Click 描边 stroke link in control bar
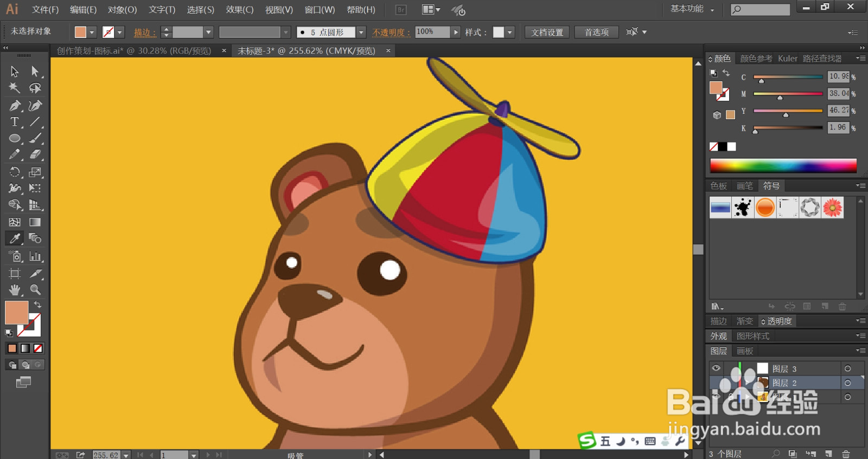 click(145, 33)
